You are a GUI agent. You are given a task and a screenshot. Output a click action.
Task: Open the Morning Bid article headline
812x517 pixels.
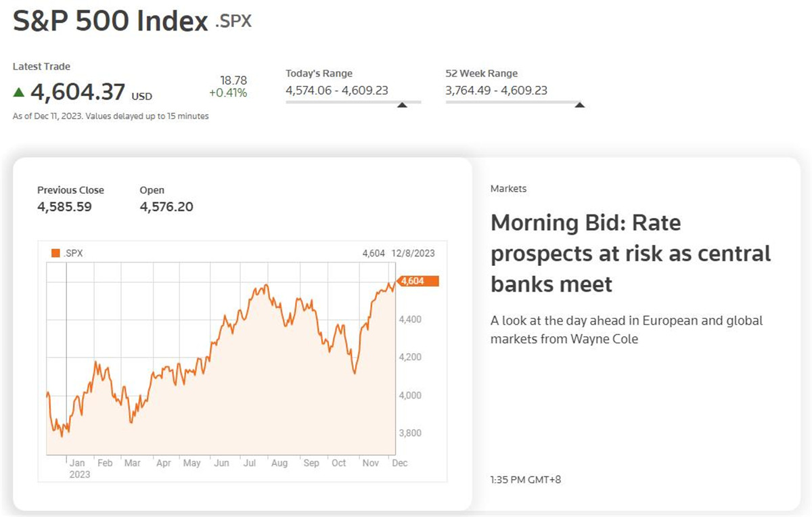(630, 253)
